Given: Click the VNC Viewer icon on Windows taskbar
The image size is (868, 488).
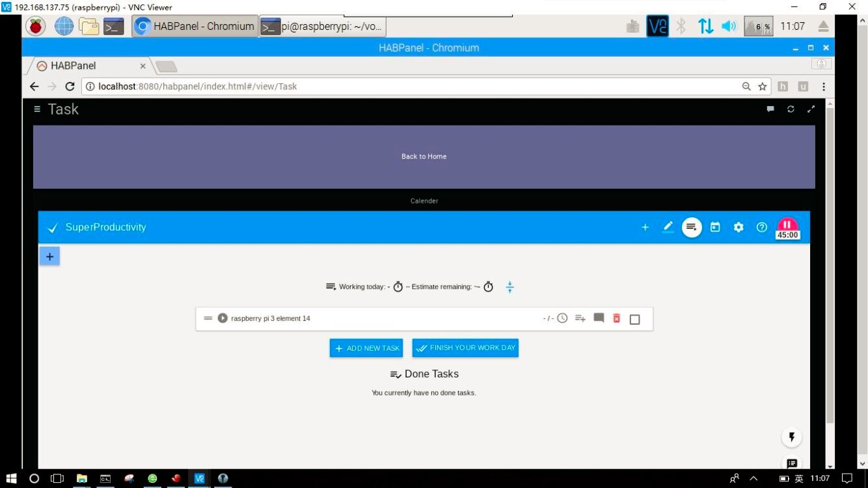Looking at the screenshot, I should 200,478.
